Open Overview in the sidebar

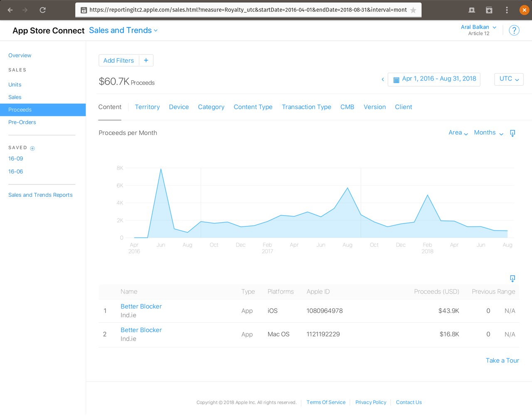coord(20,55)
